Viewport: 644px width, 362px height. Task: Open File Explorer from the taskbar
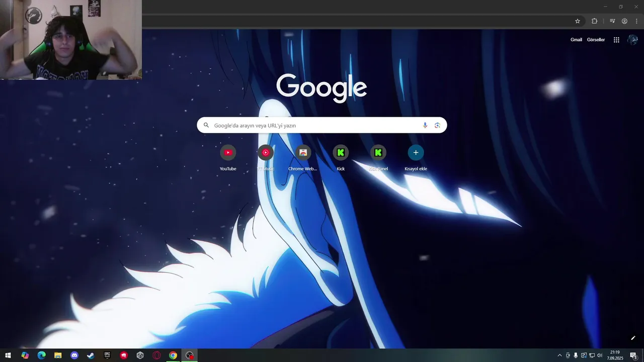(58, 355)
